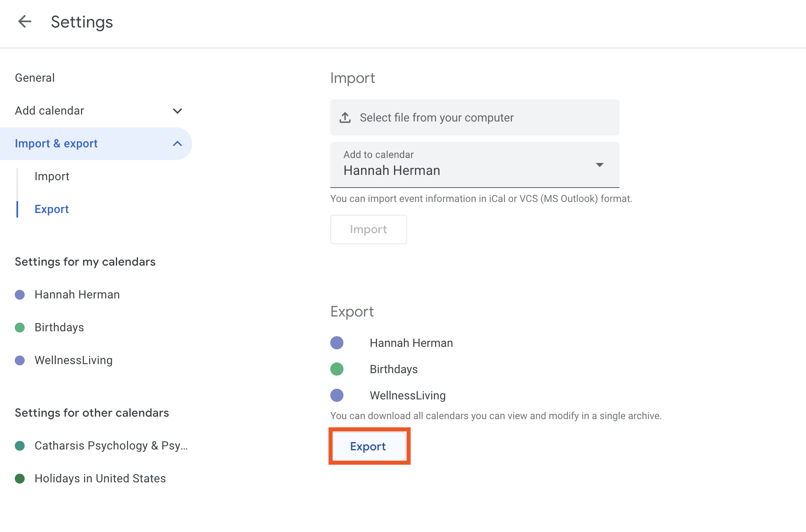Image resolution: width=806 pixels, height=532 pixels.
Task: Click the Holidays in United States dot
Action: (x=19, y=479)
